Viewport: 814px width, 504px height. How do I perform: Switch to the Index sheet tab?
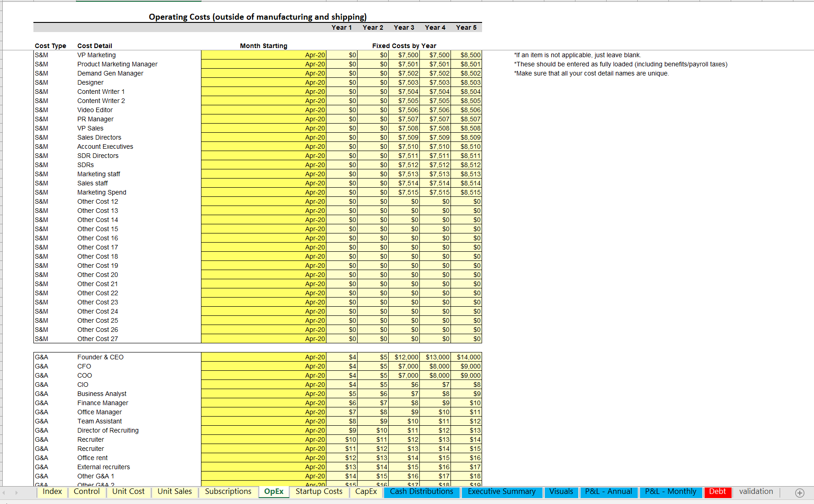[x=52, y=492]
